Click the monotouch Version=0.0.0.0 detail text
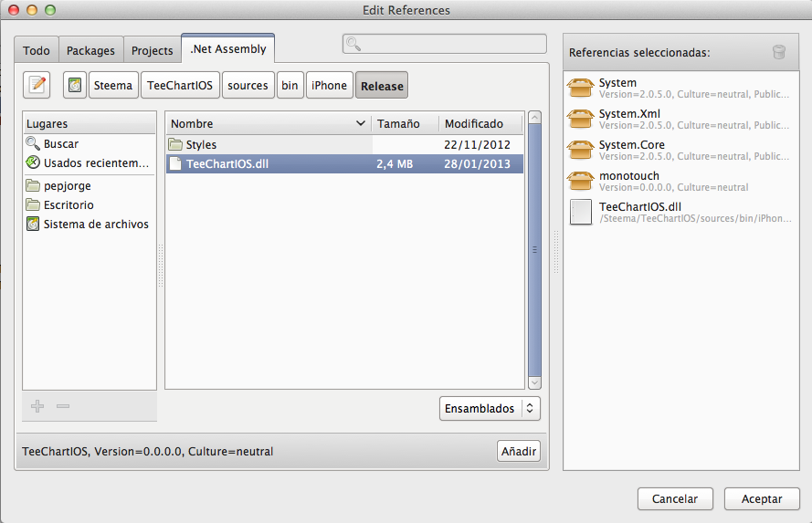This screenshot has width=812, height=523. (x=673, y=187)
